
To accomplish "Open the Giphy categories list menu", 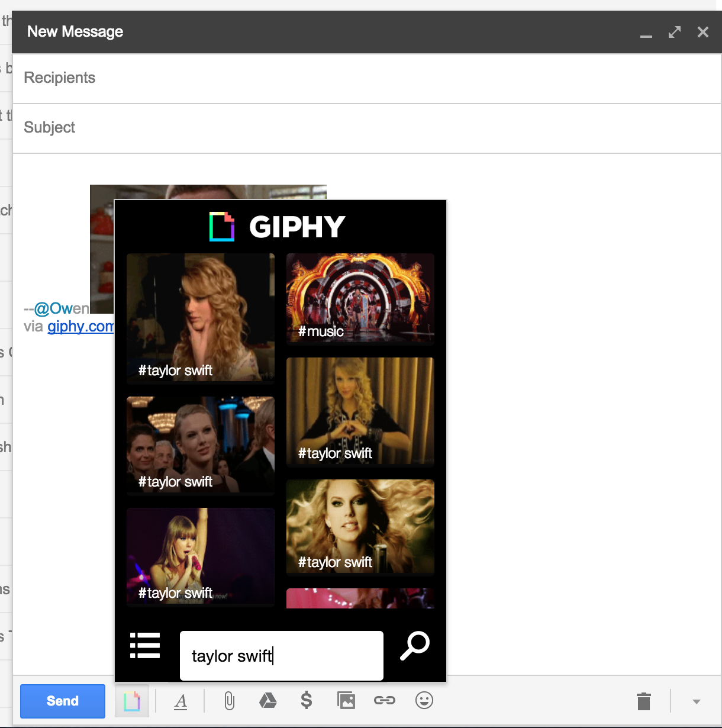I will click(145, 646).
